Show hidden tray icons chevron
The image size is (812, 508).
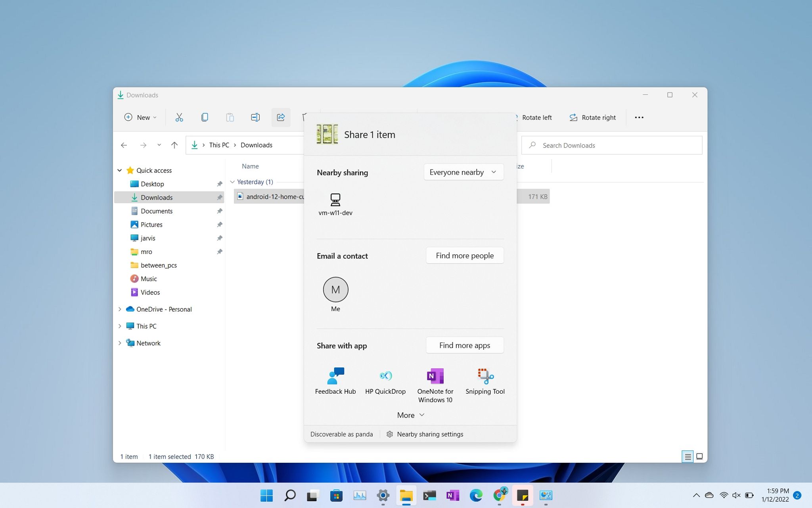tap(696, 495)
